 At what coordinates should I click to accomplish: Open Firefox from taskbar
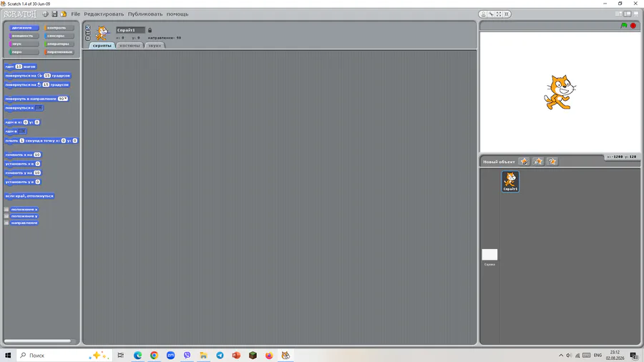coord(269,356)
